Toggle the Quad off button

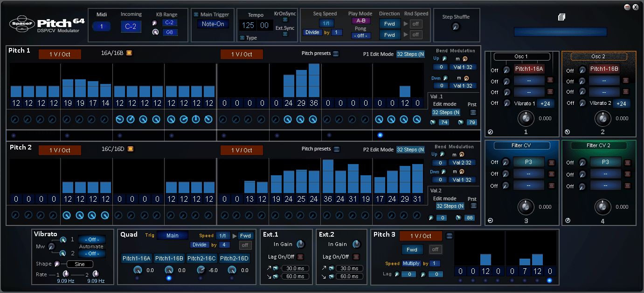coord(245,245)
